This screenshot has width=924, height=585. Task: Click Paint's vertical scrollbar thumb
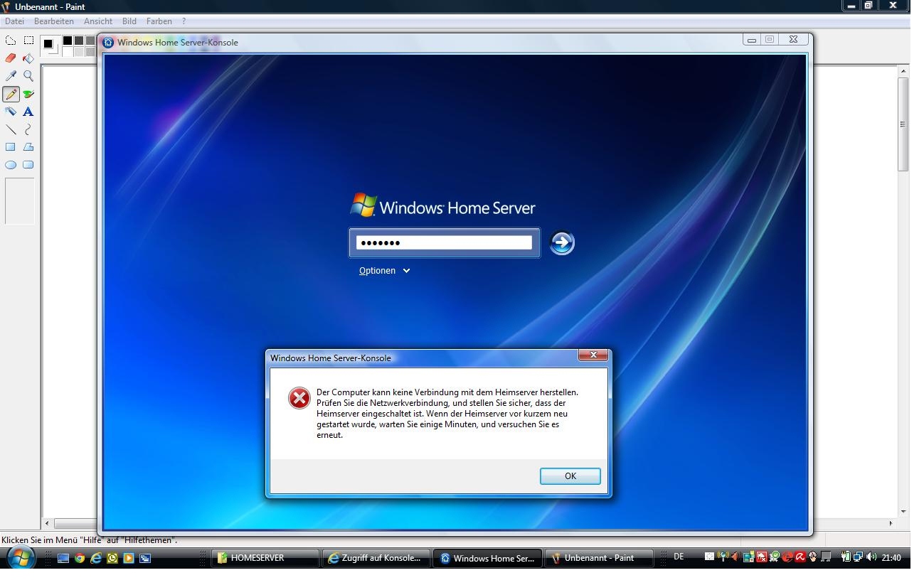pyautogui.click(x=903, y=124)
